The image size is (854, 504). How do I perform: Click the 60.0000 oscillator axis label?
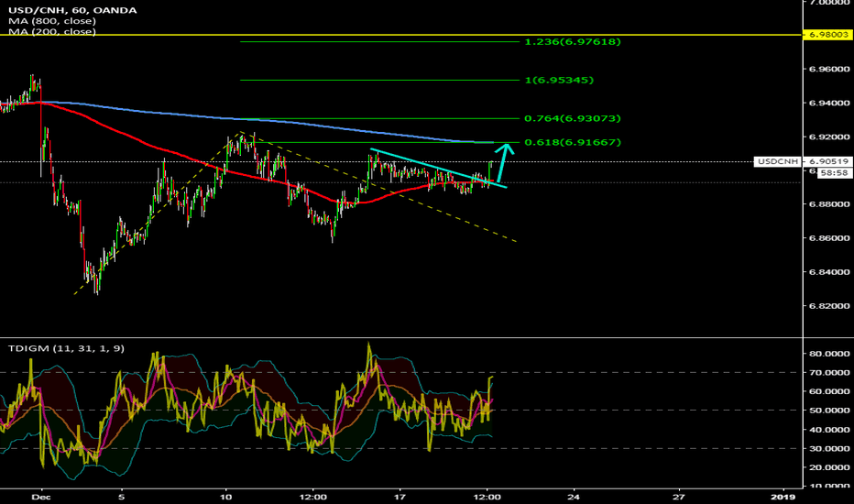point(829,391)
